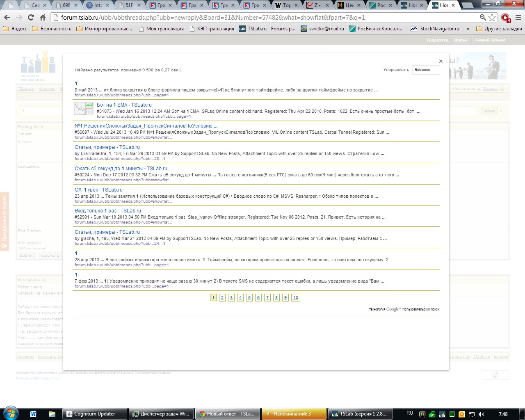Open result Бот на 1 EMA - TSLab.ru
Viewport: 525px width, 420px height.
point(124,105)
